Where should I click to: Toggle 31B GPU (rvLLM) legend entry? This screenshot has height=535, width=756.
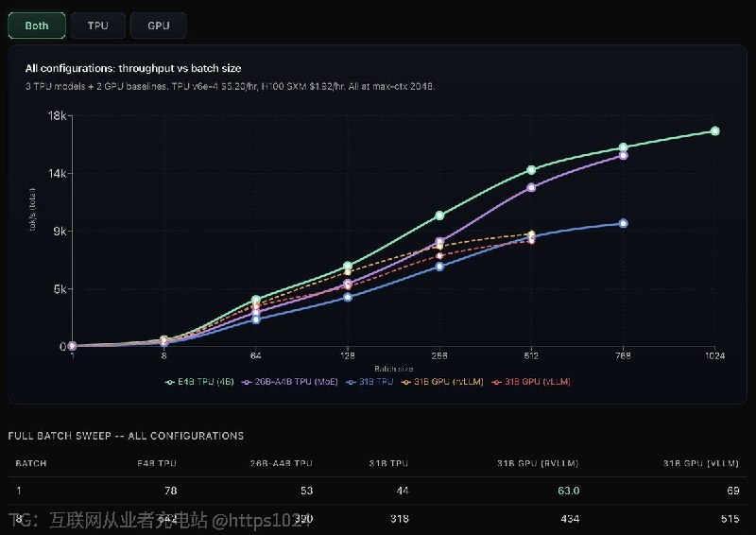coord(442,382)
